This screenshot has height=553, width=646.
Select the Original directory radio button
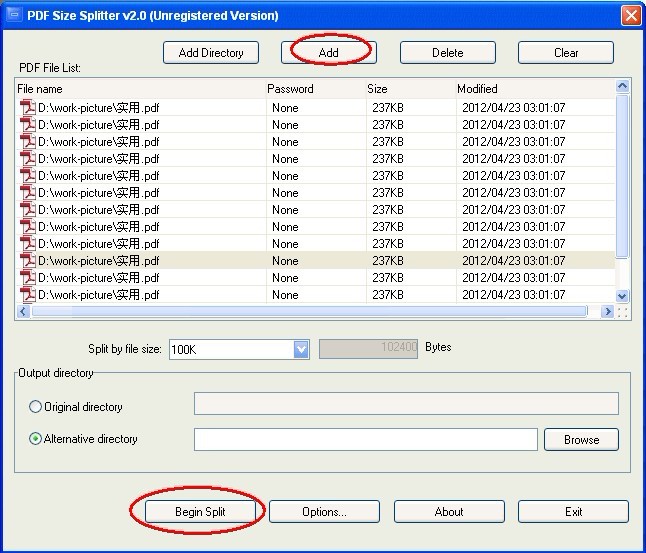pos(35,407)
